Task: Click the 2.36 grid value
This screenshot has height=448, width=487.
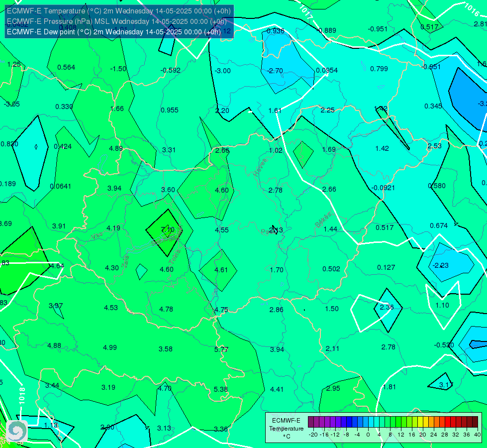Action: point(387,308)
